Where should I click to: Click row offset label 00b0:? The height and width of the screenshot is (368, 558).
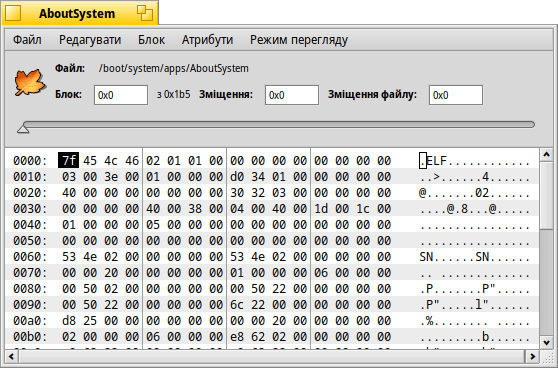tap(30, 337)
